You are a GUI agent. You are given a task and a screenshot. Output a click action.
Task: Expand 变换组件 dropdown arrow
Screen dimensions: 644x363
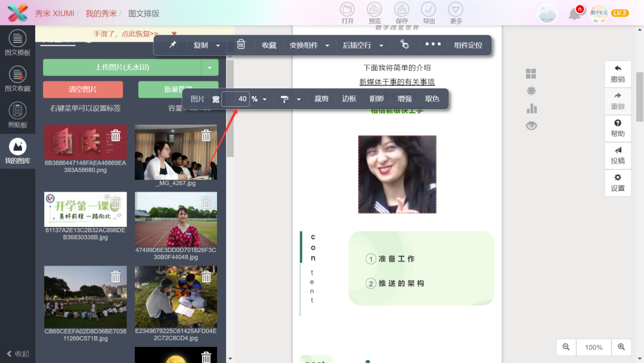(327, 45)
